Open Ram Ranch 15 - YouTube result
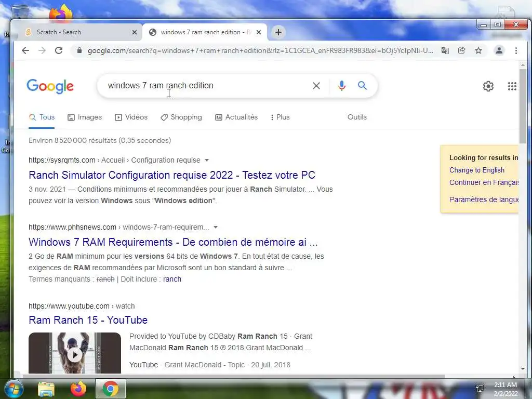The height and width of the screenshot is (399, 532). (x=88, y=320)
